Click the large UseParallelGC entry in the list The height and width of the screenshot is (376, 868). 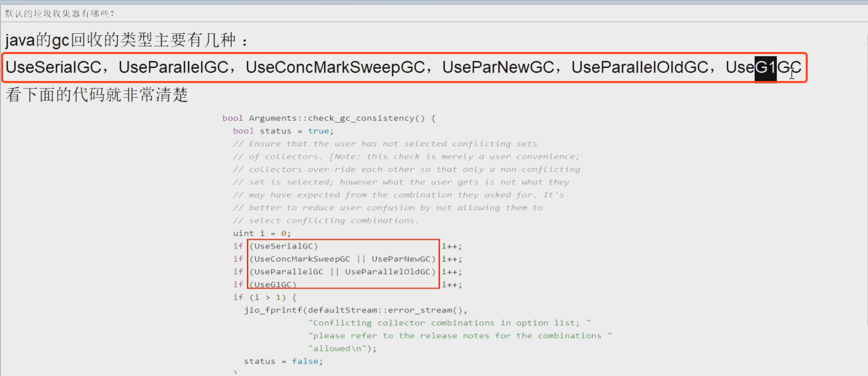pyautogui.click(x=174, y=67)
